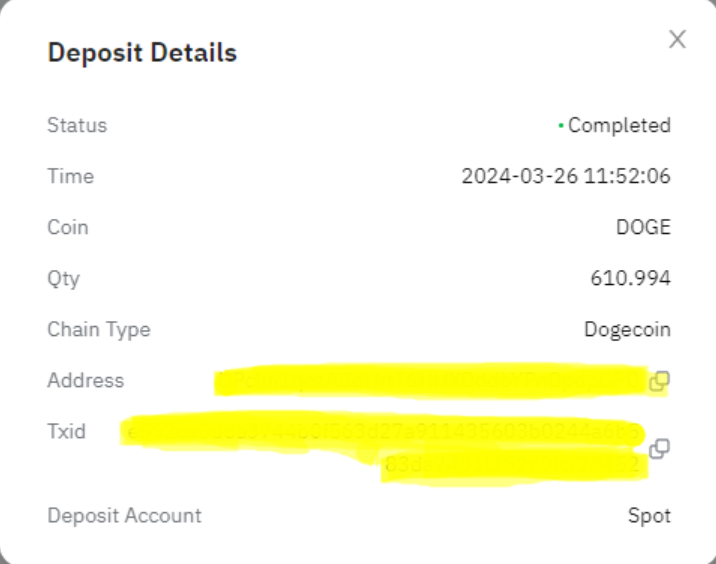Click the Coin field label

pos(68,228)
